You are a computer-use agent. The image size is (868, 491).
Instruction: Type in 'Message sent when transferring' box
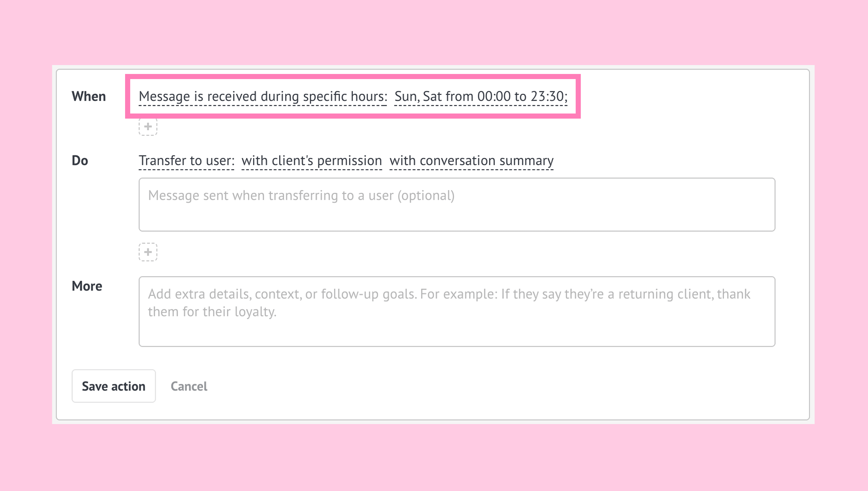(457, 204)
